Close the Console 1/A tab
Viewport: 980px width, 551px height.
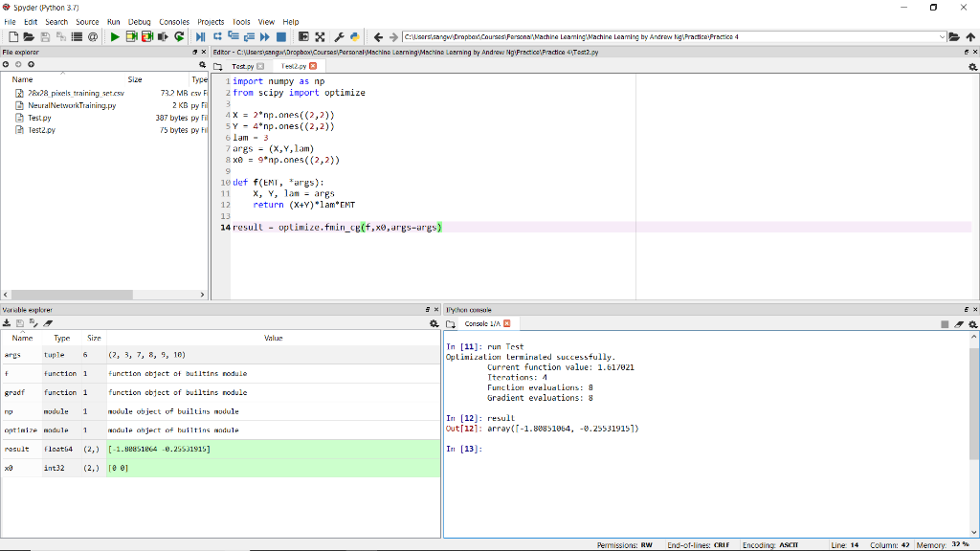[506, 324]
